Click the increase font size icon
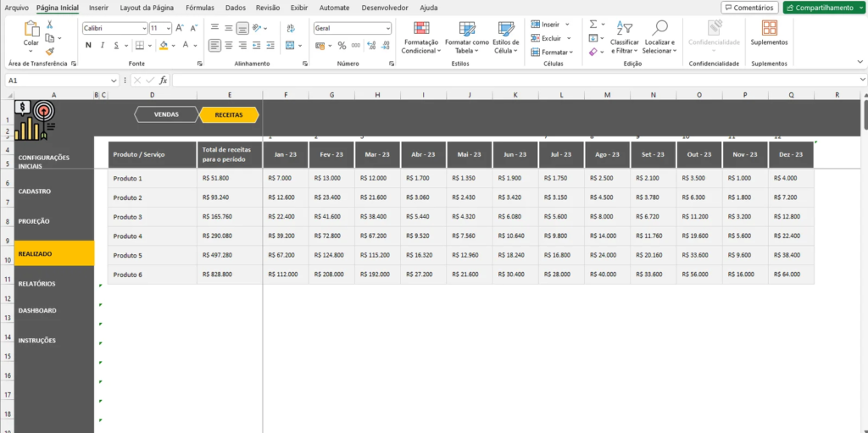This screenshot has width=868, height=433. (180, 28)
